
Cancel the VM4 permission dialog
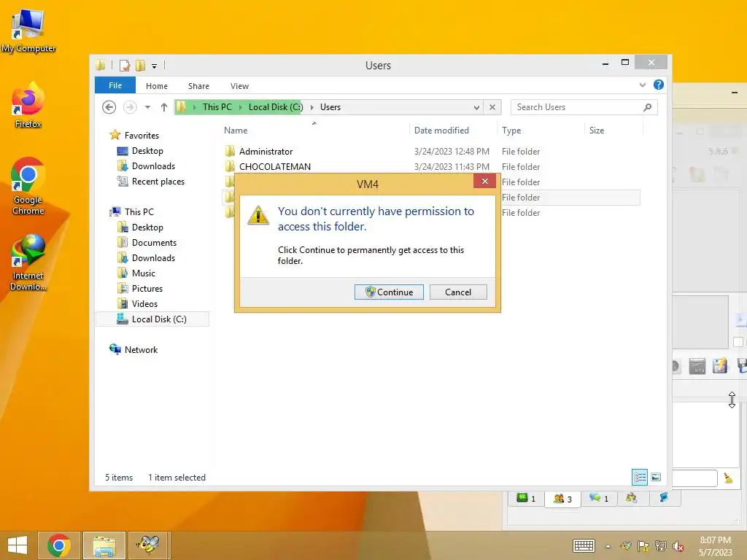pyautogui.click(x=458, y=292)
